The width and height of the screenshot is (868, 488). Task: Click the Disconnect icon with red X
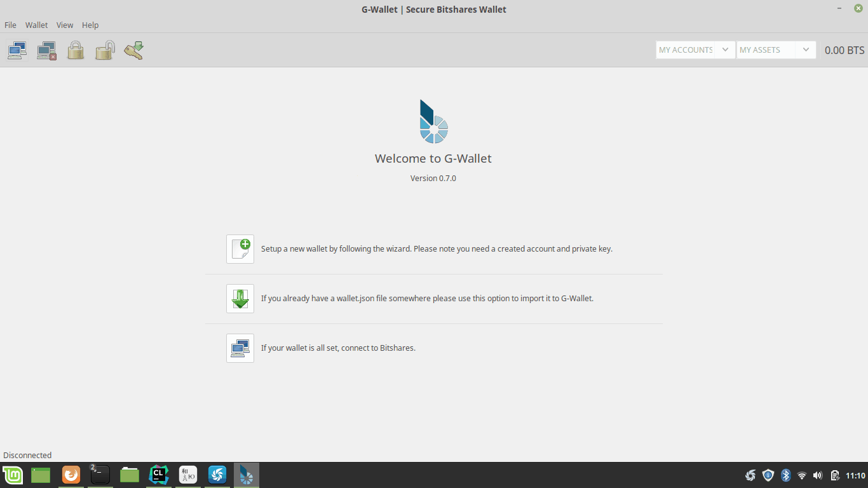click(x=46, y=50)
